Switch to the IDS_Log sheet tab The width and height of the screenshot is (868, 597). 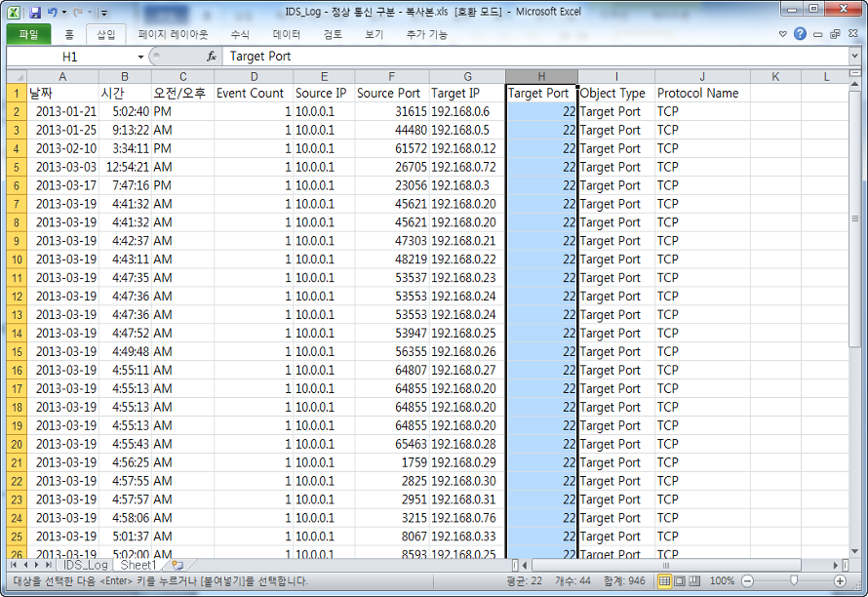tap(85, 565)
